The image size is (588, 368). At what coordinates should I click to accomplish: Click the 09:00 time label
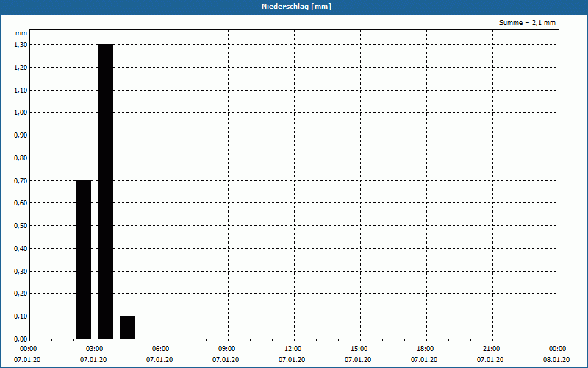(227, 349)
